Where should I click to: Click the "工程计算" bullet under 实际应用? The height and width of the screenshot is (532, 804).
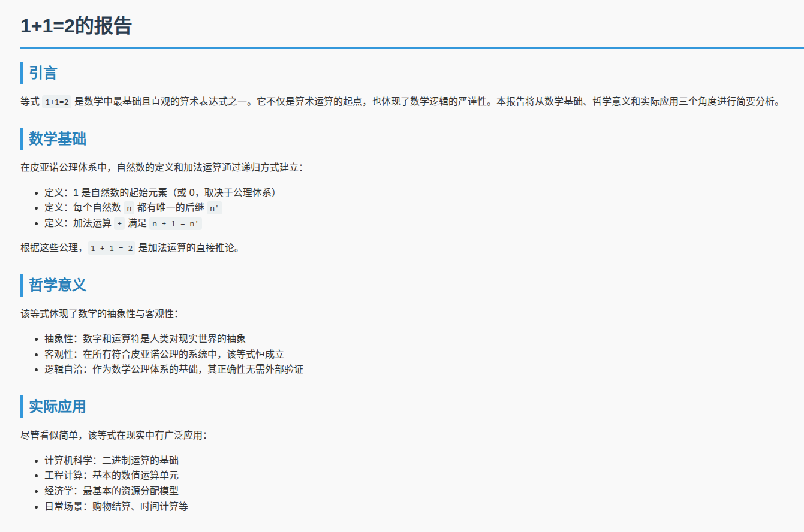111,476
